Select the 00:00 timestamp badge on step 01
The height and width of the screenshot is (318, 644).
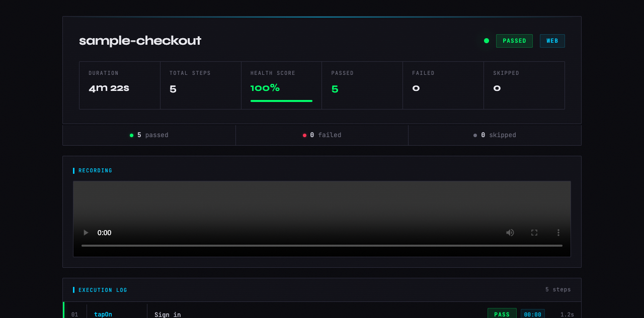pos(533,314)
